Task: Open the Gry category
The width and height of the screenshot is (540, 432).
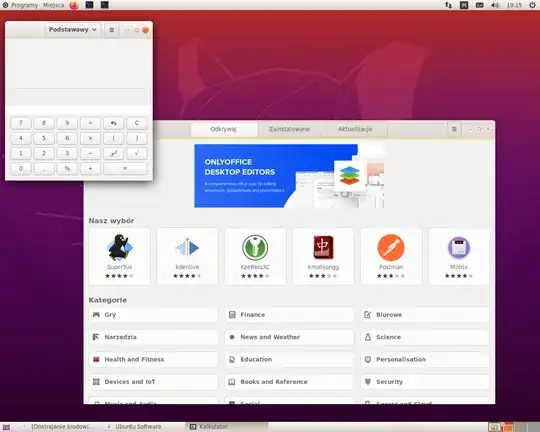Action: click(154, 315)
